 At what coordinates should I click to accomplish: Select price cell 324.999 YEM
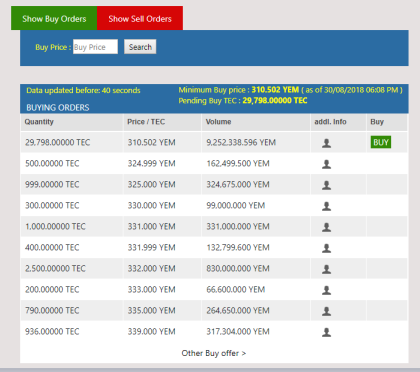point(162,163)
